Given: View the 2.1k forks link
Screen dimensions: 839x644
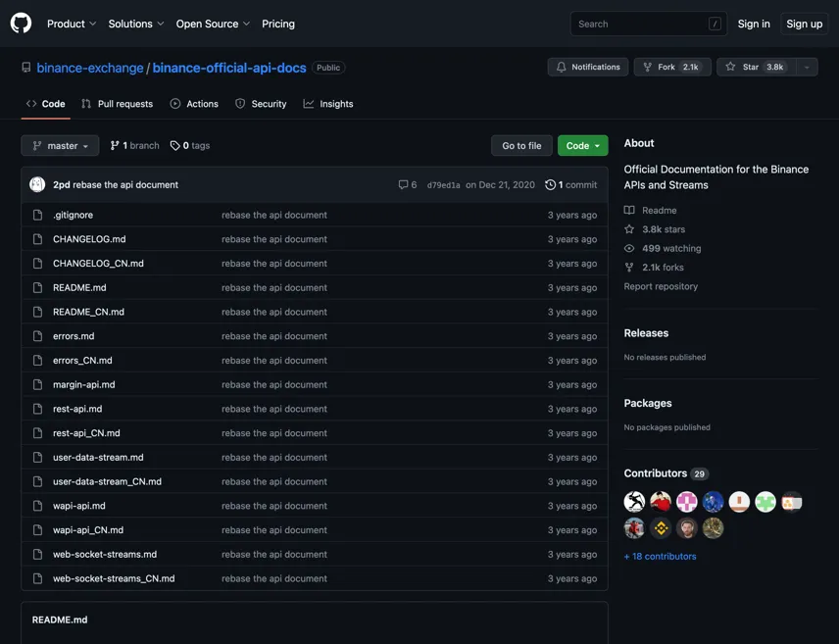Looking at the screenshot, I should click(654, 268).
